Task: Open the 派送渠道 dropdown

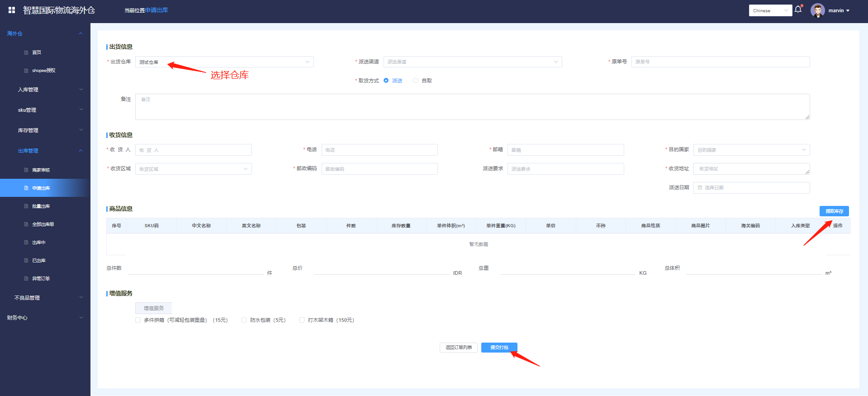Action: point(472,62)
